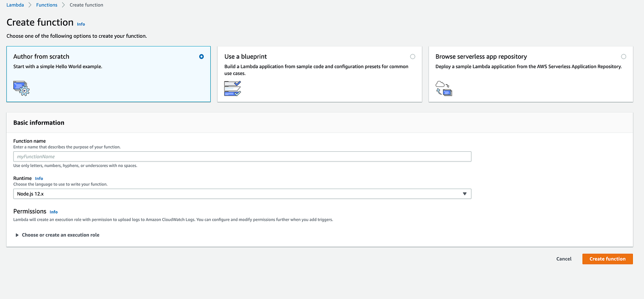Image resolution: width=644 pixels, height=299 pixels.
Task: Open the Functions breadcrumb link
Action: (x=46, y=5)
